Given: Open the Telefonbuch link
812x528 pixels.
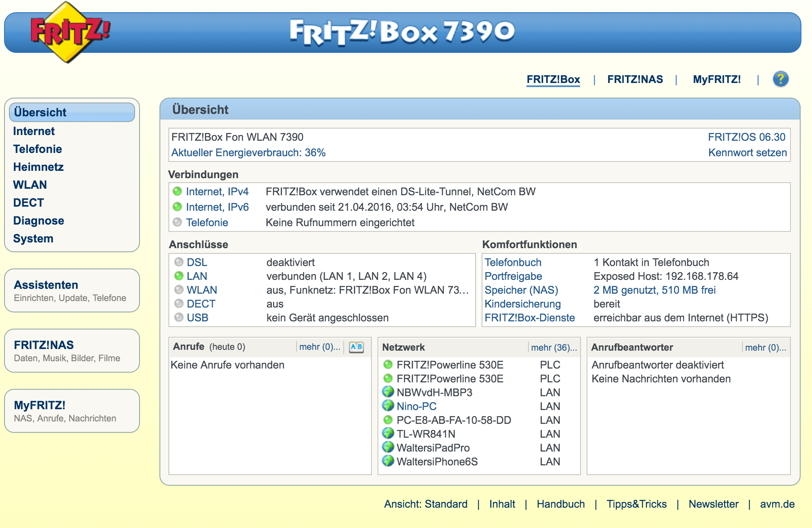Looking at the screenshot, I should (x=513, y=262).
